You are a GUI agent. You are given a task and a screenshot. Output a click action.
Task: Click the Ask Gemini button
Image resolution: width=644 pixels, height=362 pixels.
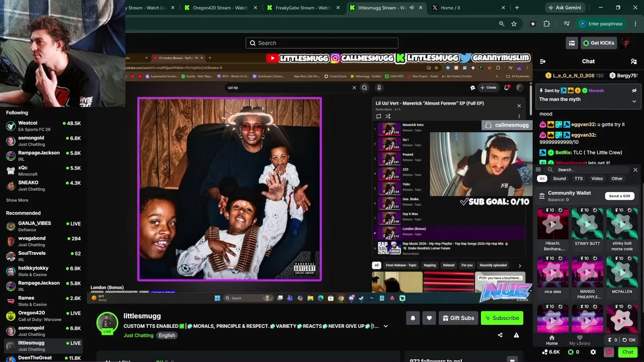point(566,8)
